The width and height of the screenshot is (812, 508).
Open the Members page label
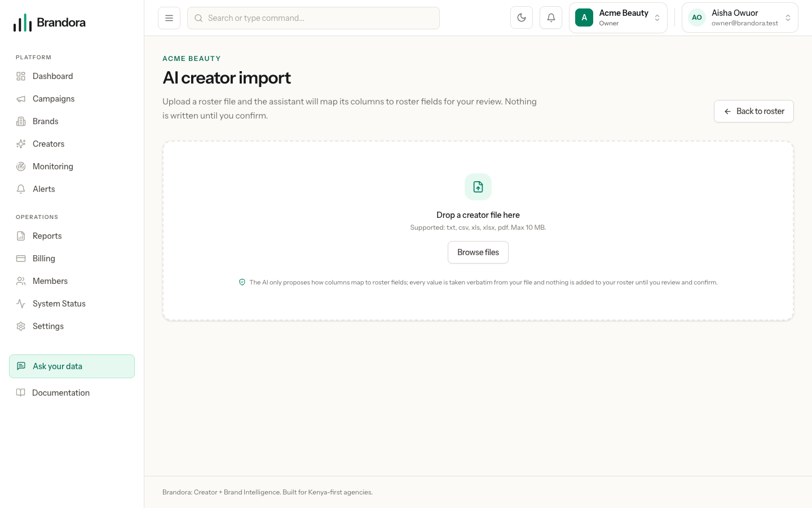tap(50, 281)
